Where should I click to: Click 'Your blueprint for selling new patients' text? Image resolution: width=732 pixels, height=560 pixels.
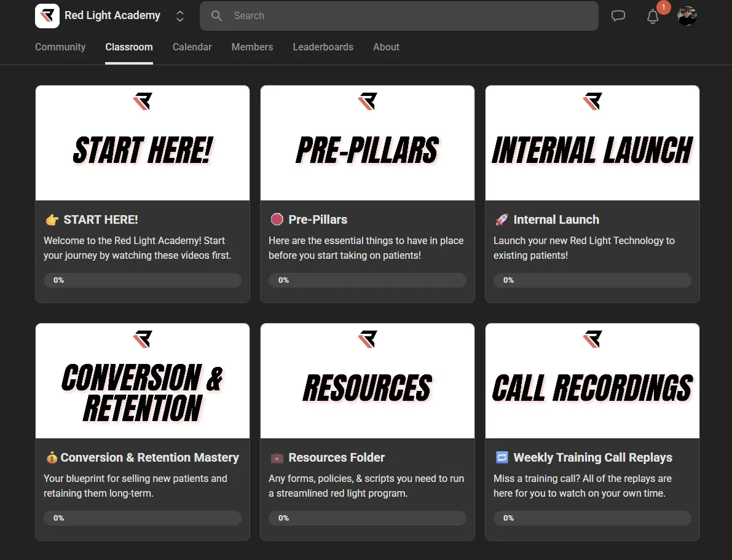pyautogui.click(x=135, y=486)
